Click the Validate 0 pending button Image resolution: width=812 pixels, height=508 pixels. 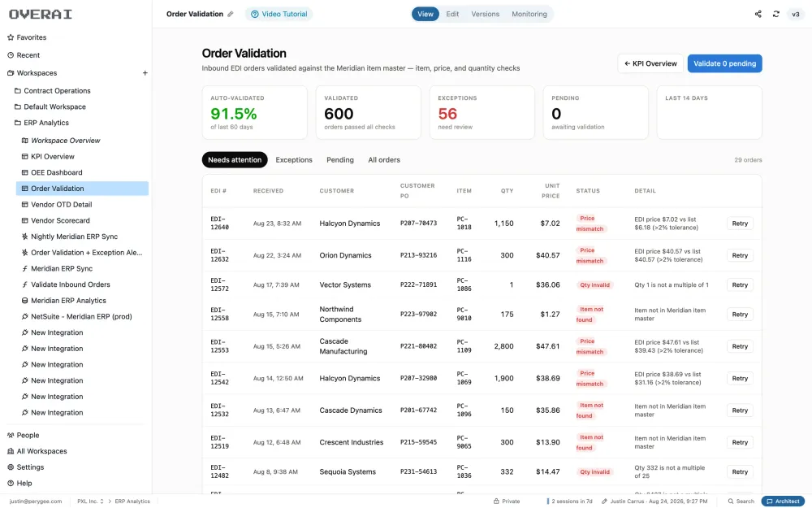(724, 63)
